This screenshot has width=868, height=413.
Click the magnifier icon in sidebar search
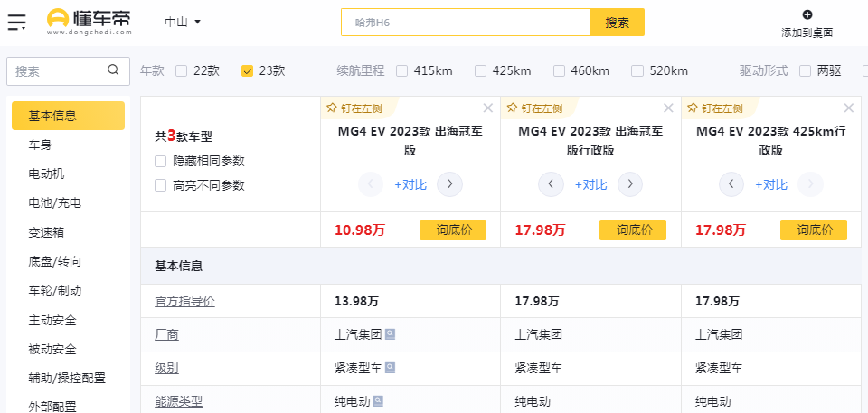(114, 70)
